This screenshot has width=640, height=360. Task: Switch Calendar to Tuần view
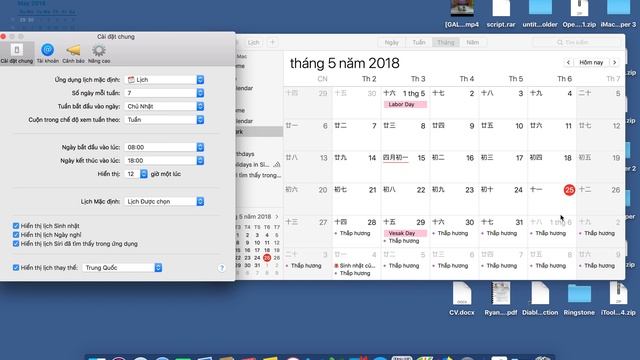[419, 42]
